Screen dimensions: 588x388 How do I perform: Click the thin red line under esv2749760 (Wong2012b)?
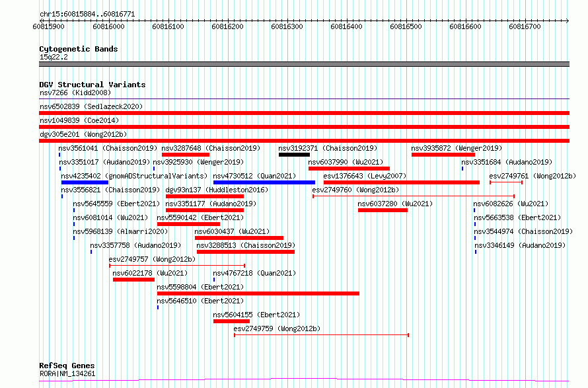414,196
